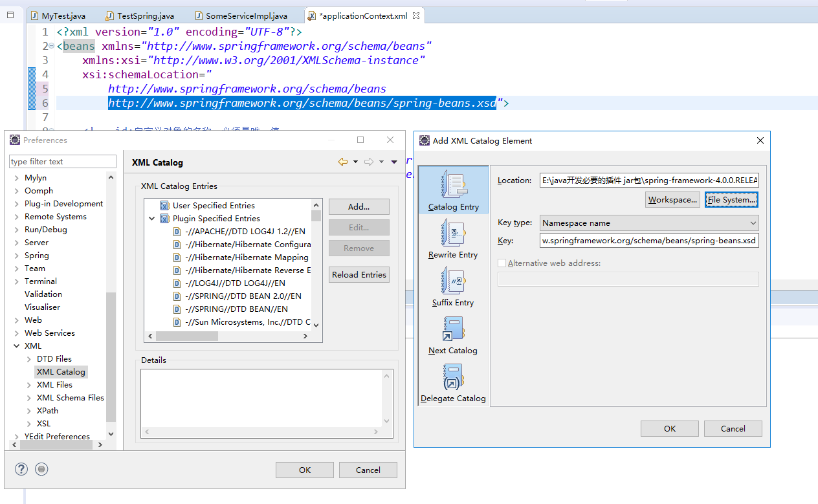Select the Hibernate Mapping DTD entry
This screenshot has width=818, height=504.
[247, 257]
